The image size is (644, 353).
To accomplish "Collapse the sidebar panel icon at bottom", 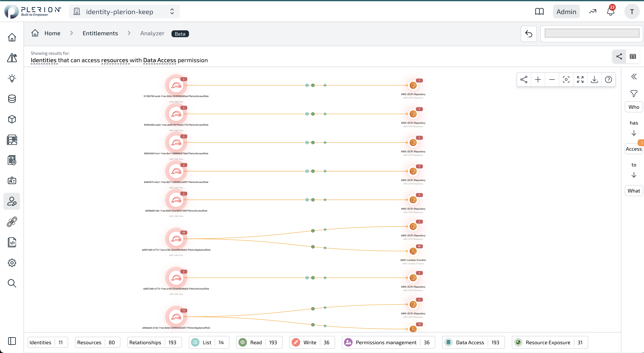I will (12, 341).
